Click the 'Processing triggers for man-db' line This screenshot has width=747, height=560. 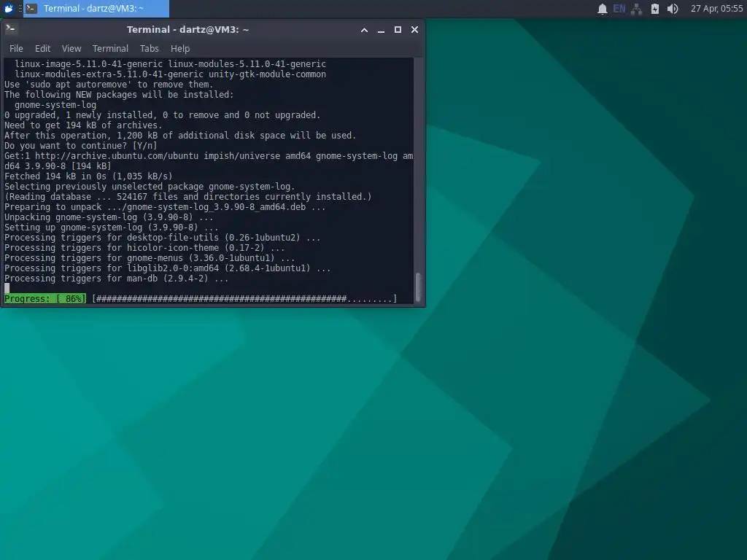[x=116, y=279]
